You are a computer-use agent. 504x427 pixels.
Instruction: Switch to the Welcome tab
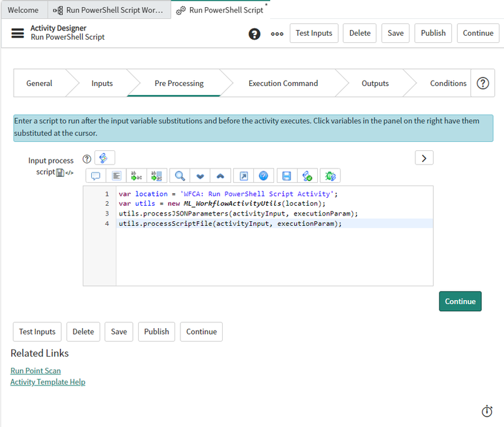pyautogui.click(x=23, y=10)
